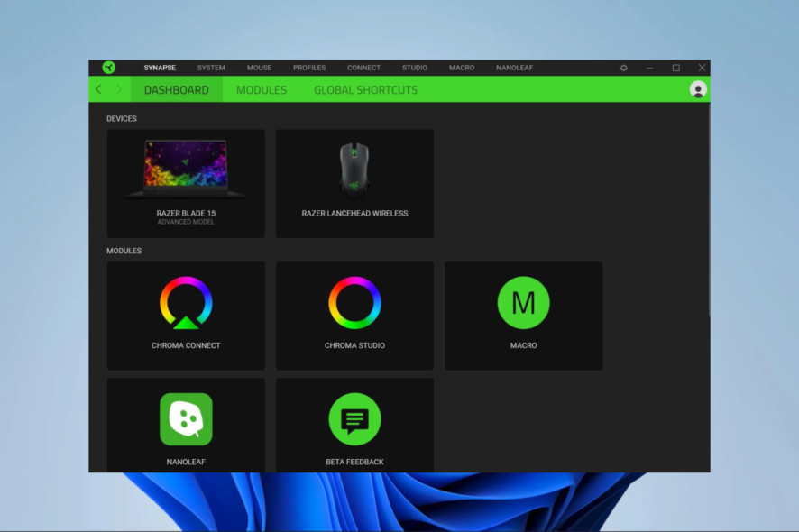Screen dimensions: 799x532
Task: Open the Chroma Studio ring icon
Action: pos(354,303)
